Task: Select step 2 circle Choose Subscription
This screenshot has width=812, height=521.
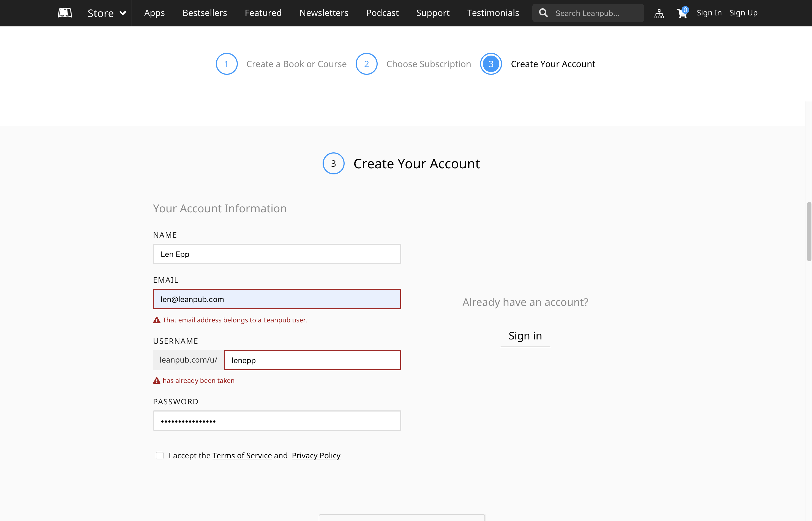Action: click(x=366, y=64)
